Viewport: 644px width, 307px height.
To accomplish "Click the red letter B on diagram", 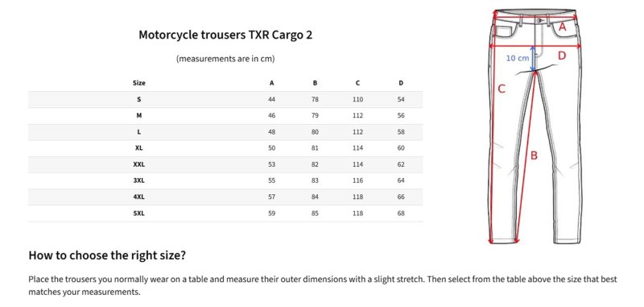I will pos(534,156).
